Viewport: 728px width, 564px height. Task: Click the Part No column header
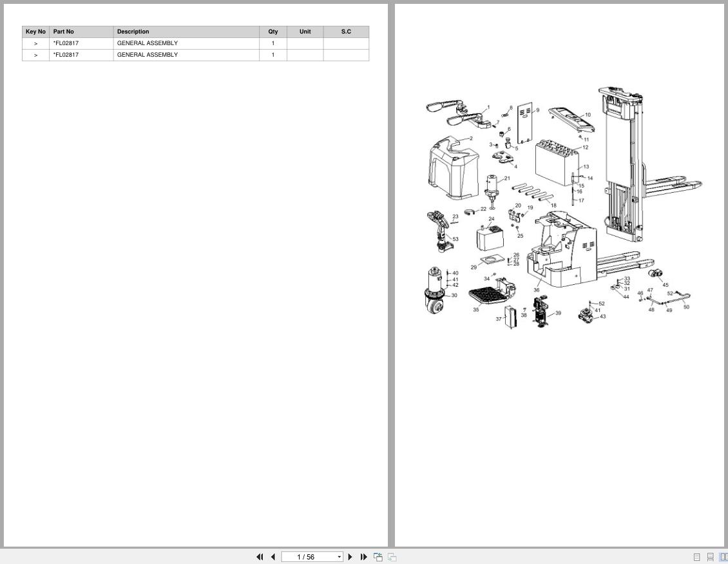point(63,32)
